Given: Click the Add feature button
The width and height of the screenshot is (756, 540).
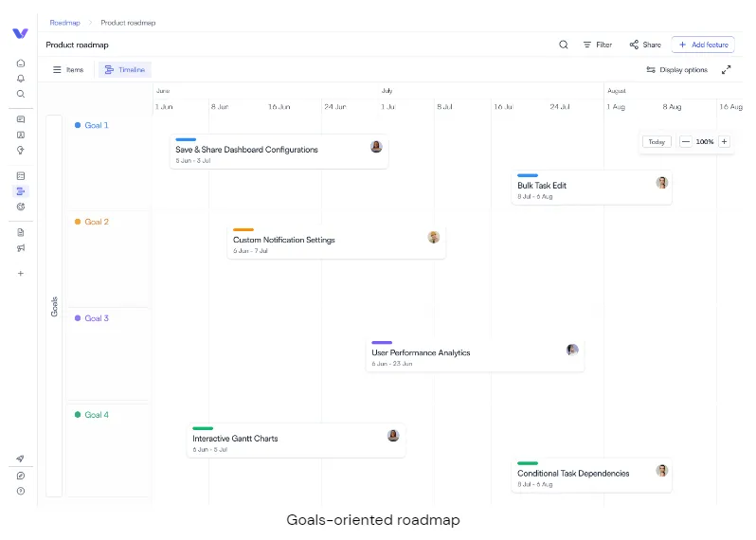Looking at the screenshot, I should pyautogui.click(x=703, y=45).
